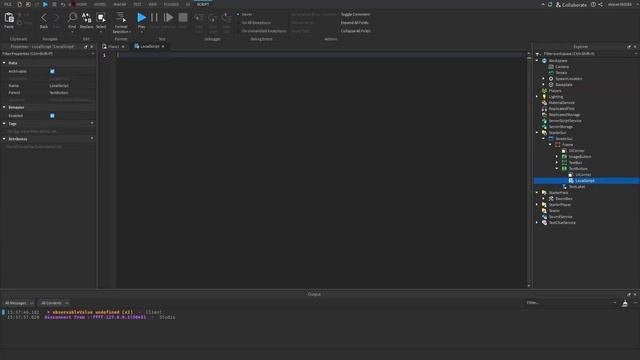Open the All Messages output dropdown

[x=19, y=303]
